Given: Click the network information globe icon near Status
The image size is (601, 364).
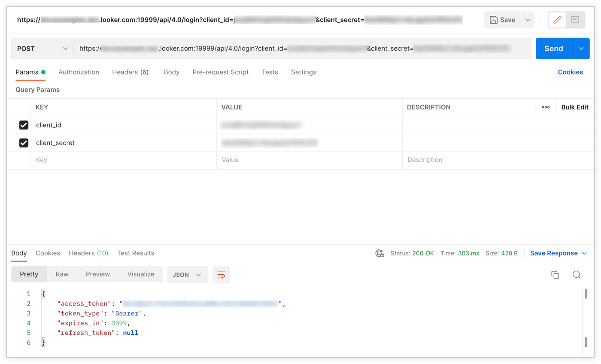Looking at the screenshot, I should click(x=379, y=253).
